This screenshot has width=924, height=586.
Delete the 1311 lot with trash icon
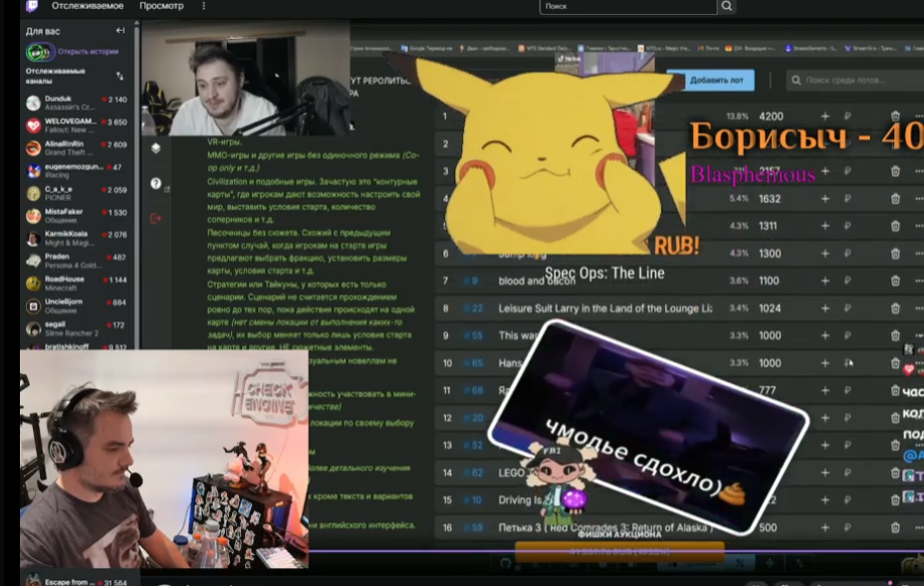[895, 226]
